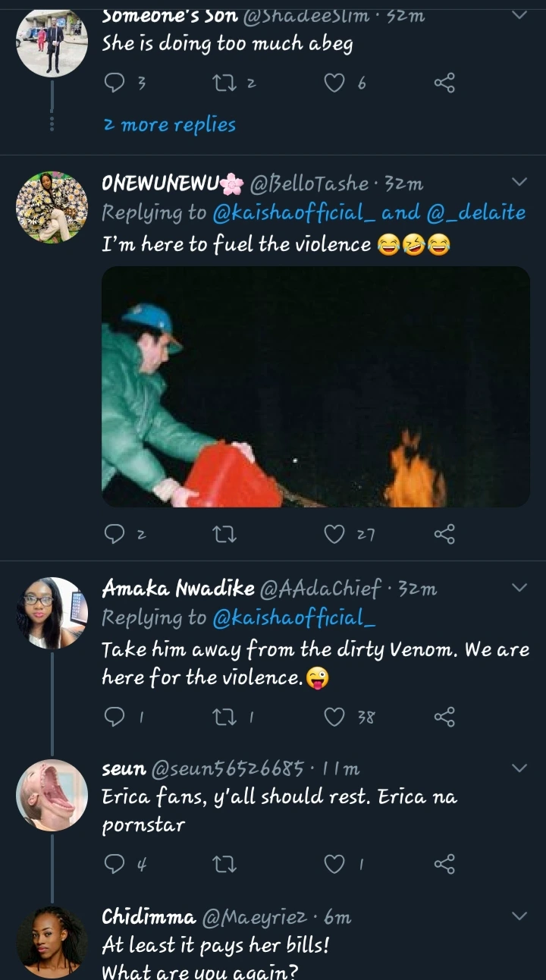The width and height of the screenshot is (546, 980).
Task: Reply to seun's tweet
Action: coord(114,863)
